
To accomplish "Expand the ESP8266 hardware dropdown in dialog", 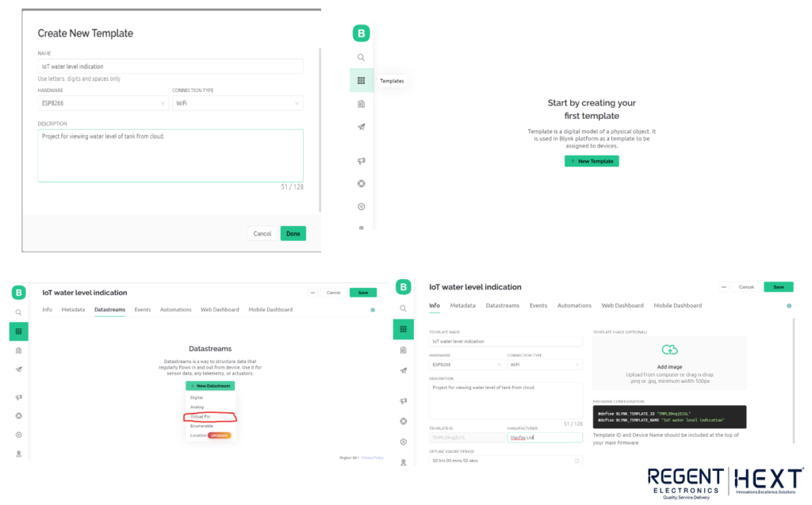I will [102, 103].
